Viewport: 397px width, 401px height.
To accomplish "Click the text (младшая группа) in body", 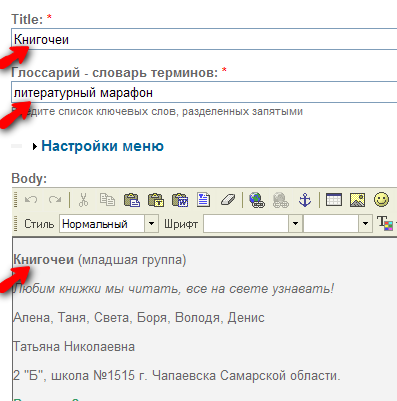I will click(x=132, y=260).
